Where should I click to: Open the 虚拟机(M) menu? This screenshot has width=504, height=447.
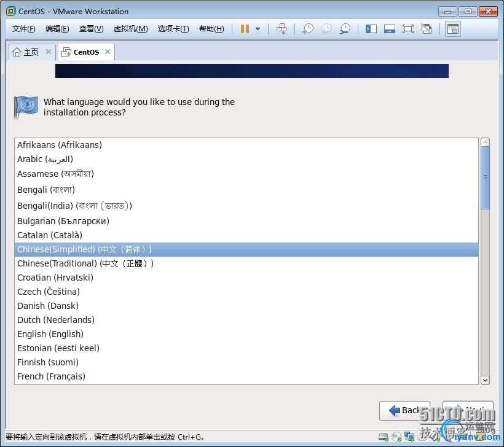pyautogui.click(x=130, y=29)
